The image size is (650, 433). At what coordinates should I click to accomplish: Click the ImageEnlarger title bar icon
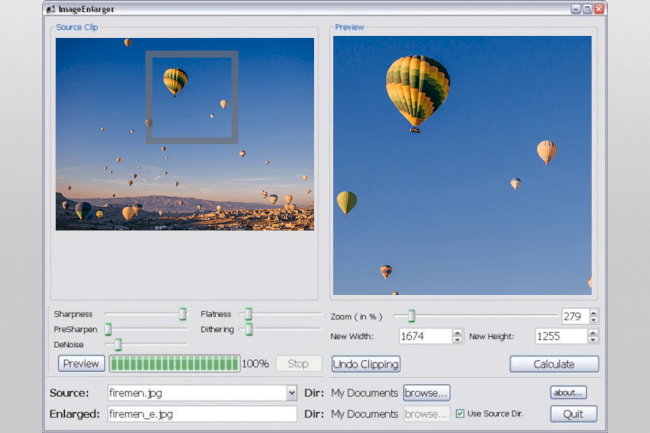pyautogui.click(x=51, y=9)
